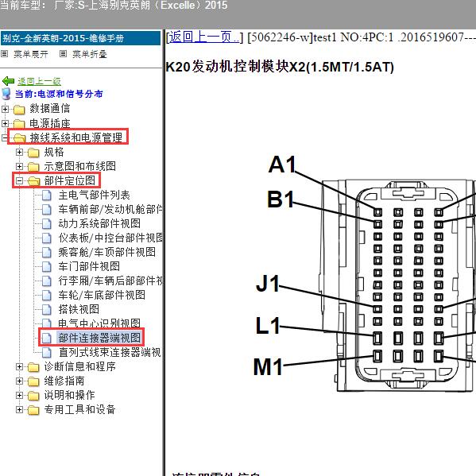Expand the 说明和操作 tree node
Screen dimensions: 476x476
[x=19, y=395]
